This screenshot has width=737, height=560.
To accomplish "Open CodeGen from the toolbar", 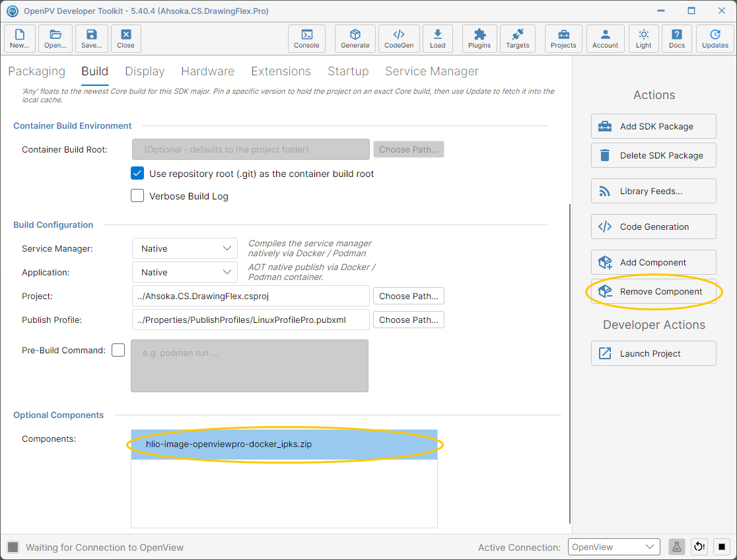I will coord(399,38).
